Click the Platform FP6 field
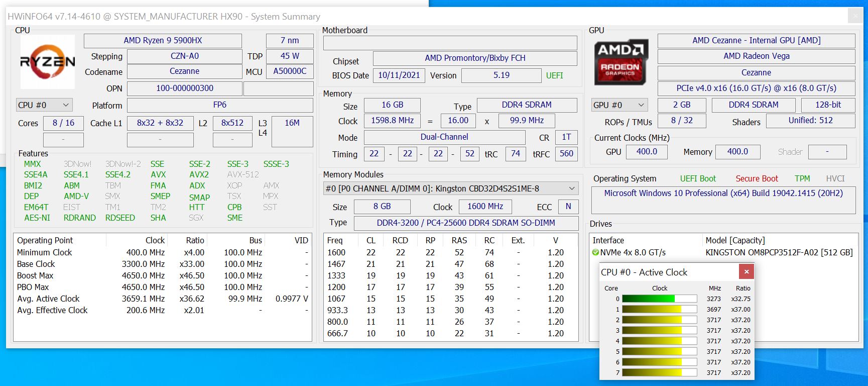Image resolution: width=868 pixels, height=386 pixels. (220, 105)
